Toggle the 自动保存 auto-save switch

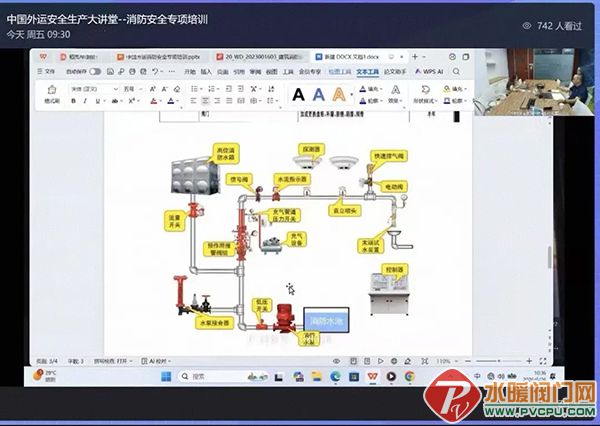(x=95, y=72)
